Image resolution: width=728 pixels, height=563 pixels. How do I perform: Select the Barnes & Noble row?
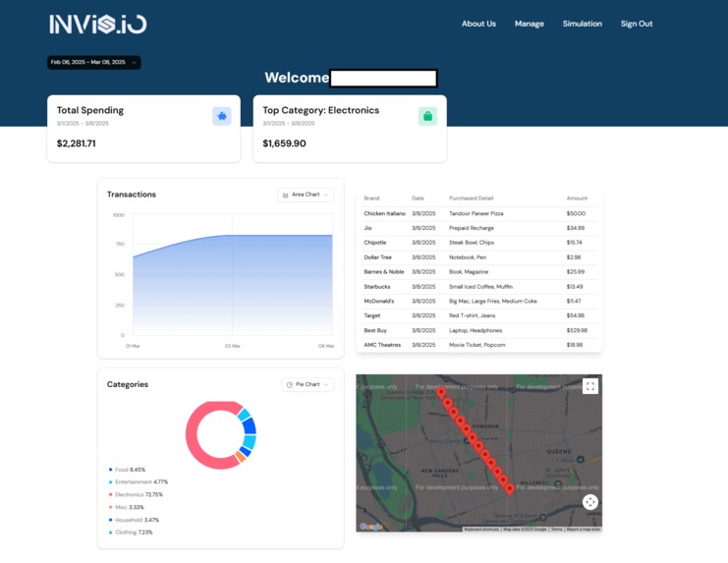479,272
